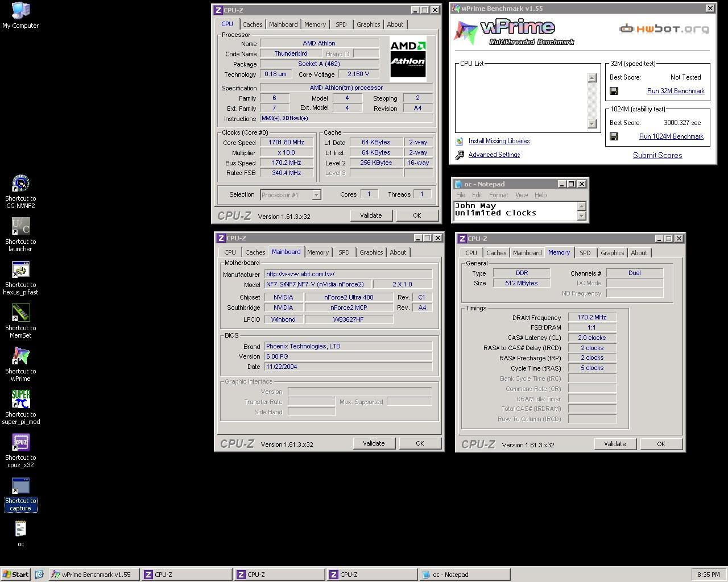Open the Install Missing Libraries link
The height and width of the screenshot is (582, 728).
499,141
